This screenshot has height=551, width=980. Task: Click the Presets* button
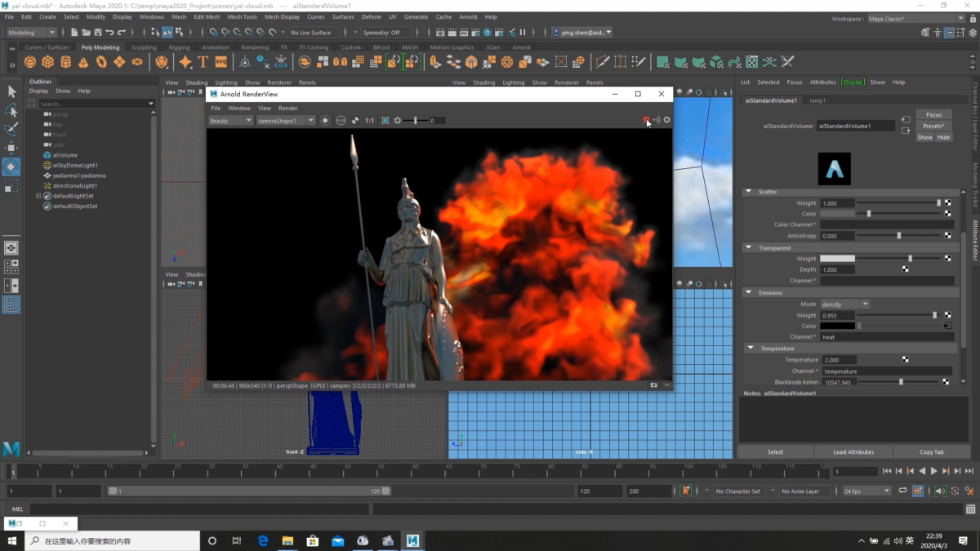[933, 126]
